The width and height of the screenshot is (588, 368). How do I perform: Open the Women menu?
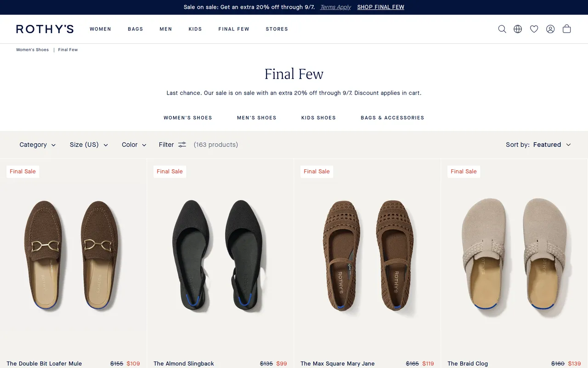101,29
